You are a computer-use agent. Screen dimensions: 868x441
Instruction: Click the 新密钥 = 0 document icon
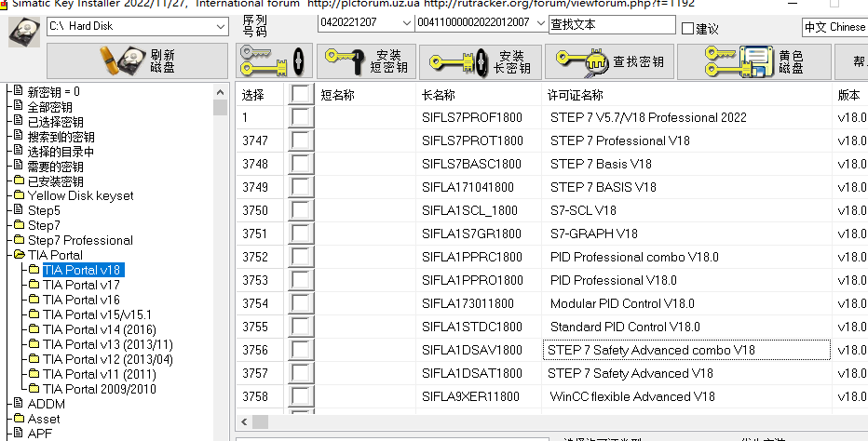point(19,91)
